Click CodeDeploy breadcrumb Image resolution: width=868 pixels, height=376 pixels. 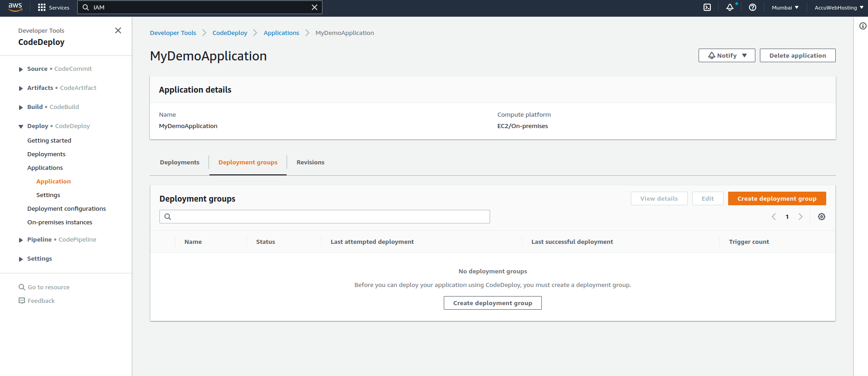pyautogui.click(x=230, y=33)
